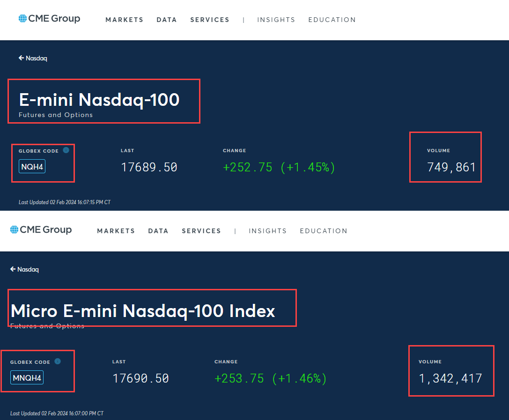
Task: Open INSIGHTS menu in the top header
Action: 276,20
